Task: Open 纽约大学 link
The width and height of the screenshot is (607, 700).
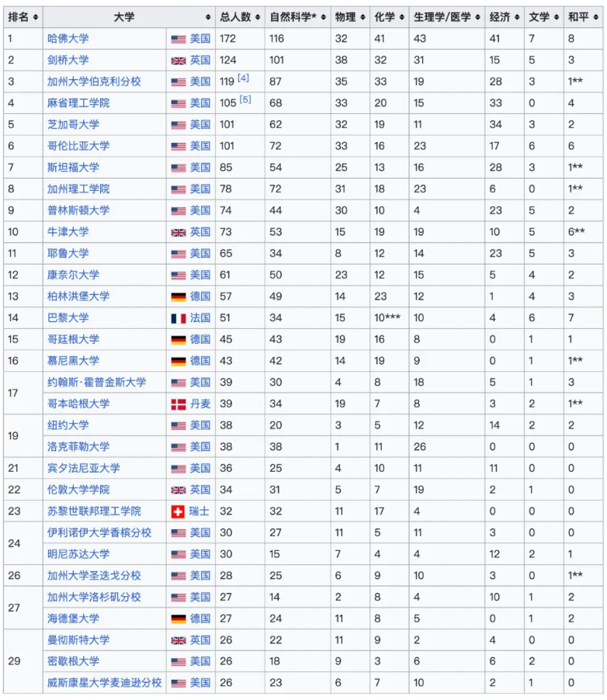Action: coord(68,425)
